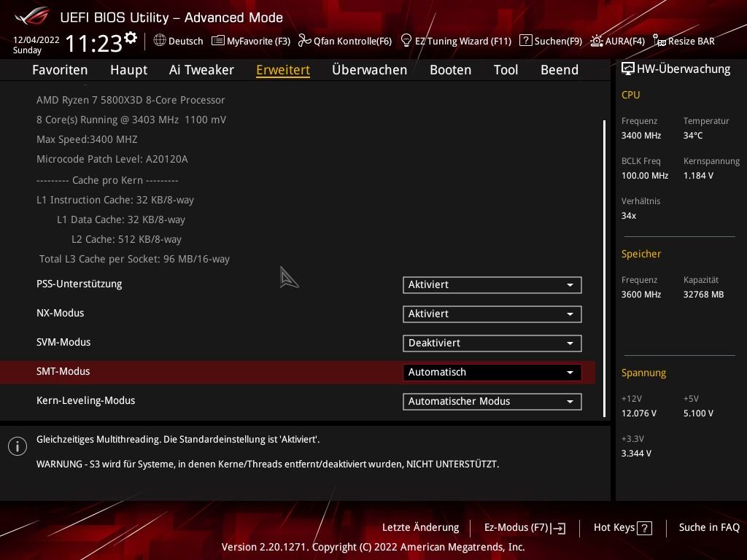Viewport: 747px width, 560px height.
Task: Open the NX-Modus dropdown
Action: (492, 314)
